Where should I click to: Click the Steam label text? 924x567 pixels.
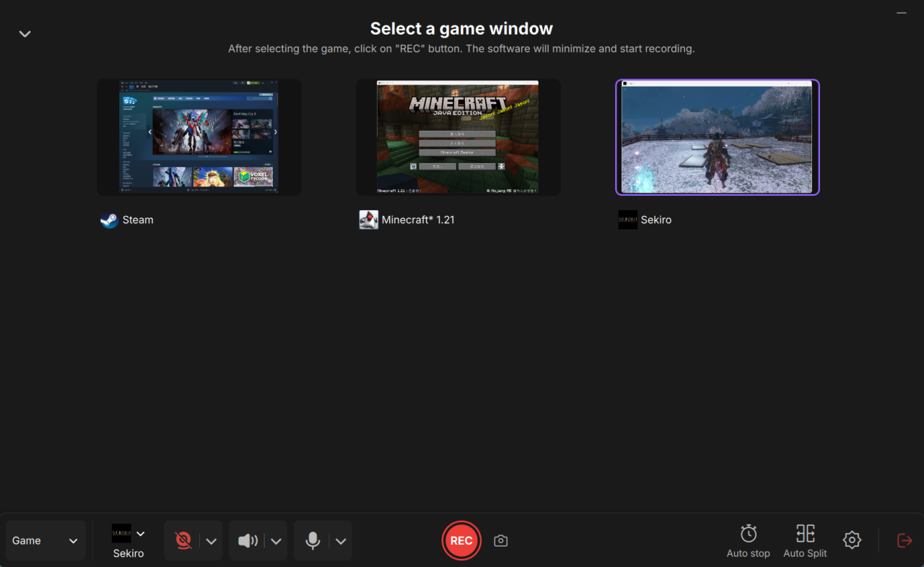[x=138, y=220]
